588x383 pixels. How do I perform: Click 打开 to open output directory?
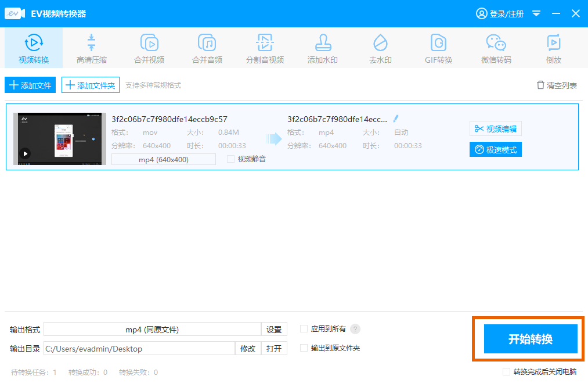[x=274, y=349]
